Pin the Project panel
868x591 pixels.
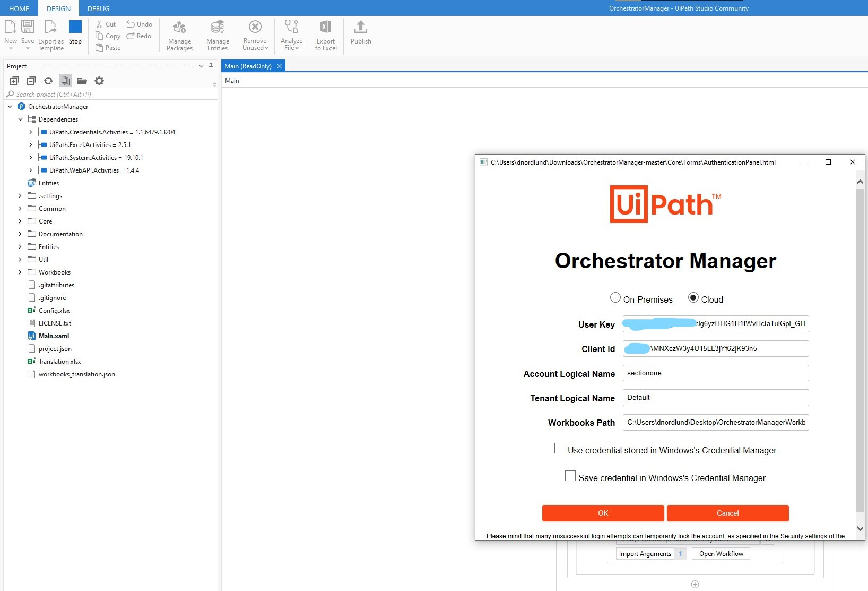point(211,66)
